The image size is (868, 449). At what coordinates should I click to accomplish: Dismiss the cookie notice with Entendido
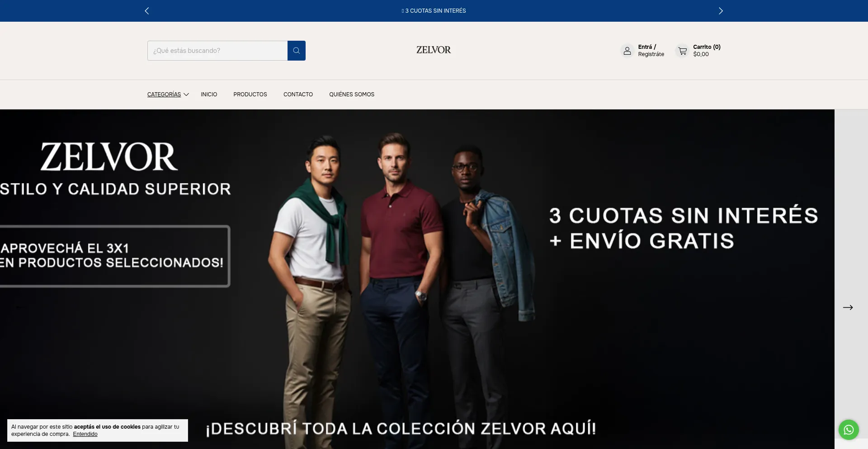point(85,434)
